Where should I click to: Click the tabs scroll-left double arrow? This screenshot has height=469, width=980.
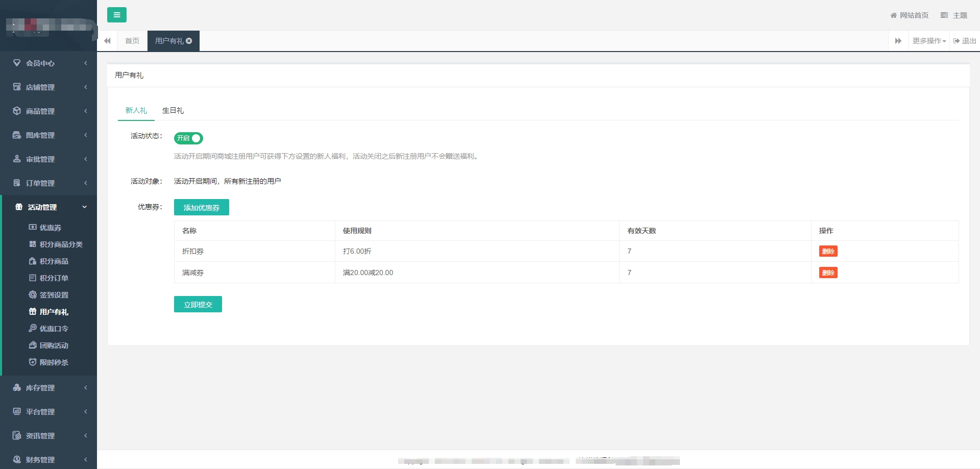click(x=107, y=41)
